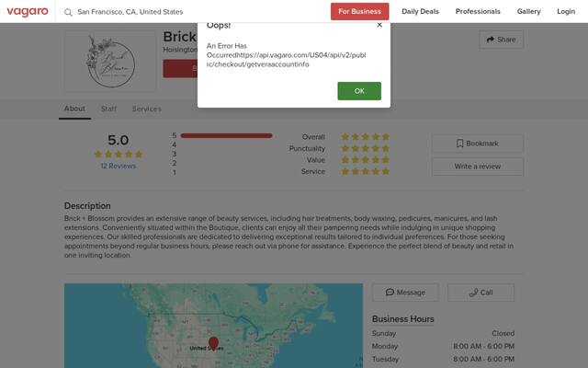The image size is (588, 368).
Task: Click the Description heading
Action: point(87,206)
